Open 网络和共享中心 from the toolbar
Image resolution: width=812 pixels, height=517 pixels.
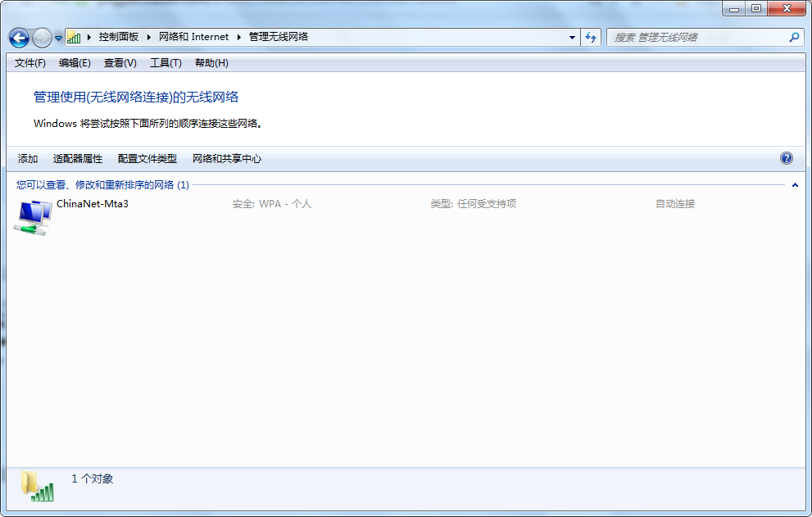point(227,159)
